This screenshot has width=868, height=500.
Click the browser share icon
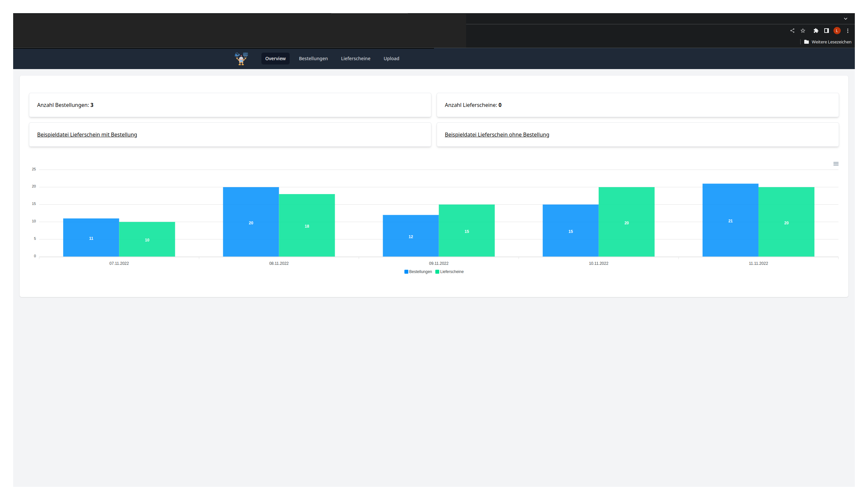pos(792,31)
